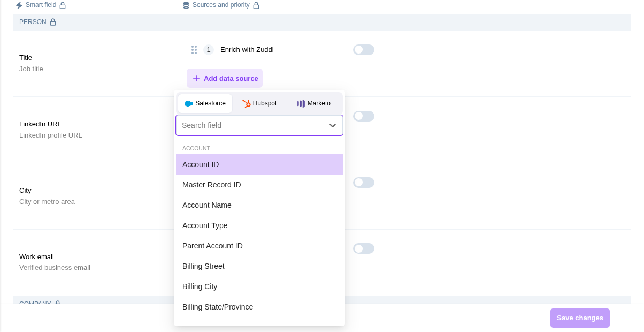Click the Add data source button
This screenshot has width=644, height=332.
pyautogui.click(x=225, y=78)
